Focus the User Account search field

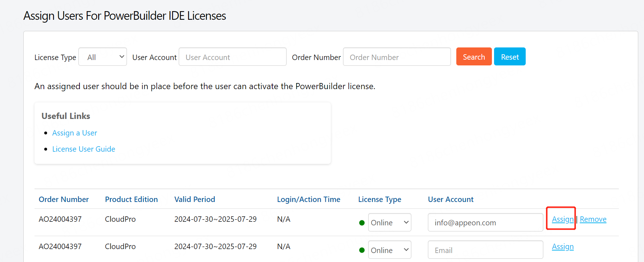pyautogui.click(x=232, y=57)
